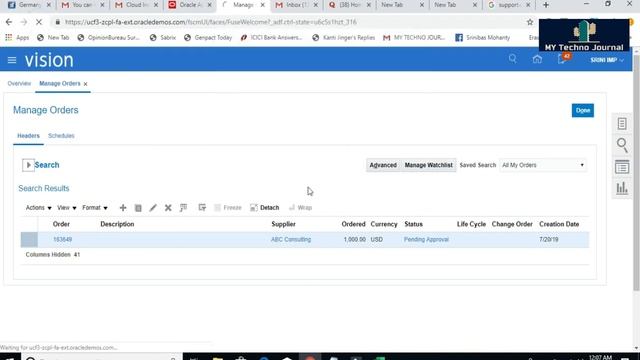
Task: Switch to the Headers tab
Action: (28, 136)
